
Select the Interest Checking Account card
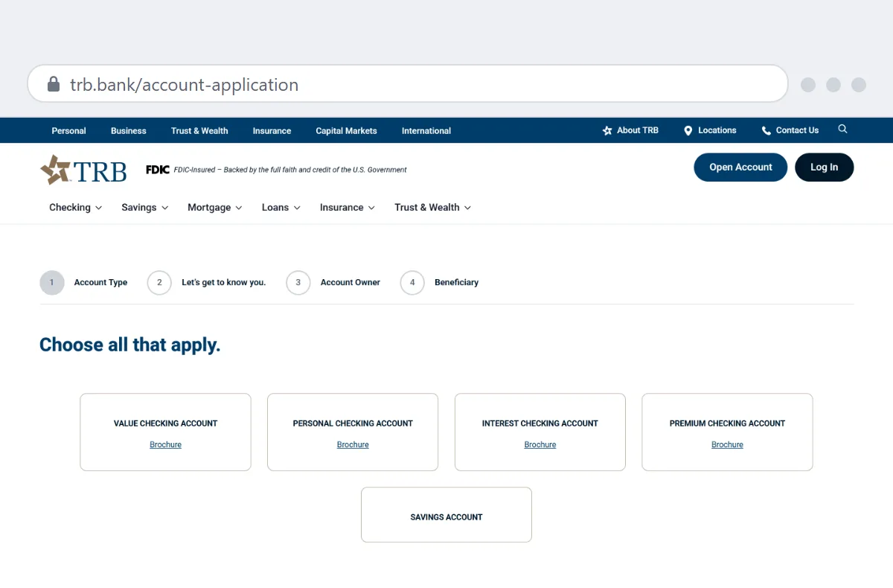pos(540,432)
